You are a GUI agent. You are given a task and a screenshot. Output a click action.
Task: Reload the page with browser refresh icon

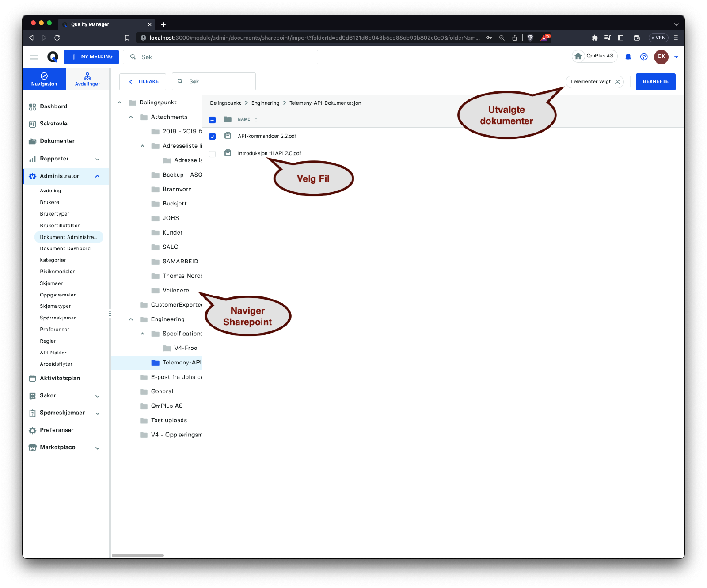tap(57, 38)
